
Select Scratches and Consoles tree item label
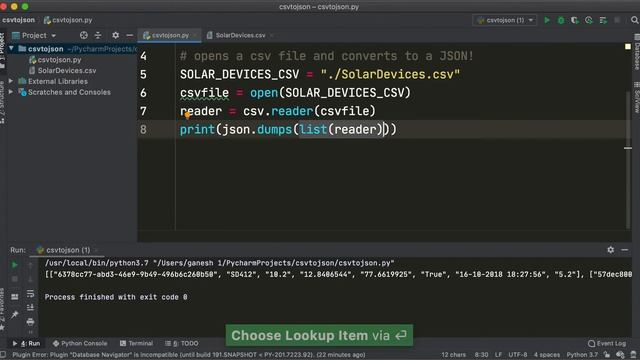[69, 92]
